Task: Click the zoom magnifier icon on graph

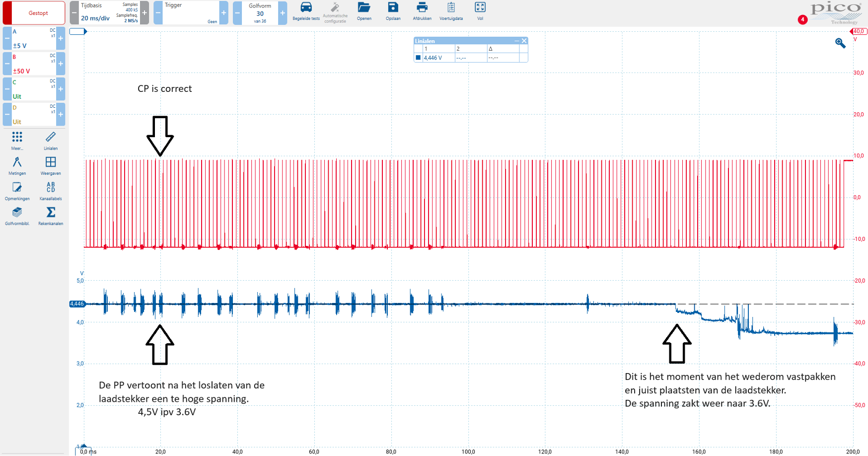Action: coord(840,43)
